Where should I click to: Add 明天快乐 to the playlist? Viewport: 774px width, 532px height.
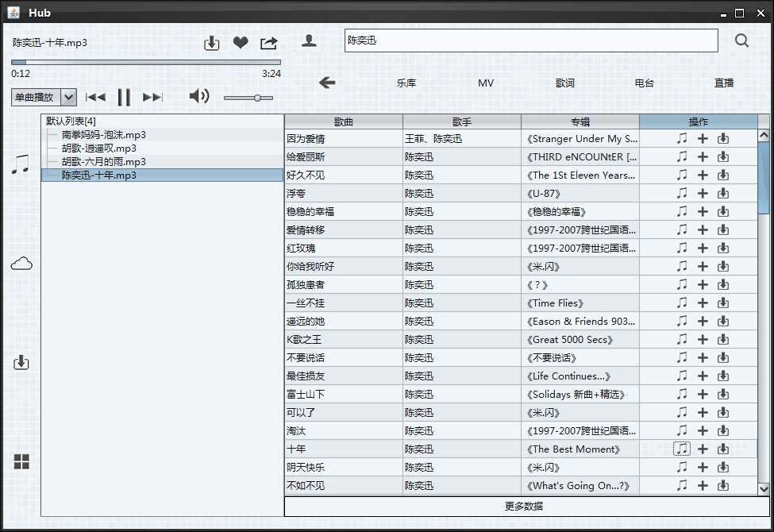(703, 468)
